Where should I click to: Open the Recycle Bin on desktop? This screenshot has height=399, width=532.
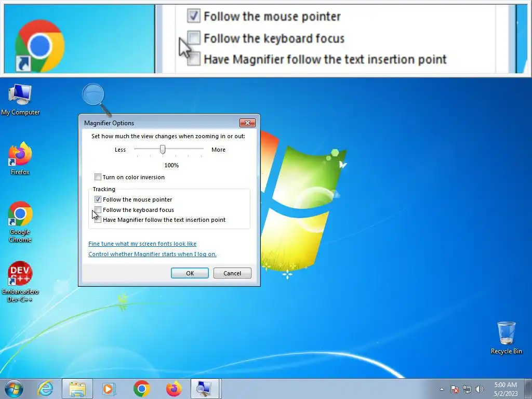(x=506, y=338)
